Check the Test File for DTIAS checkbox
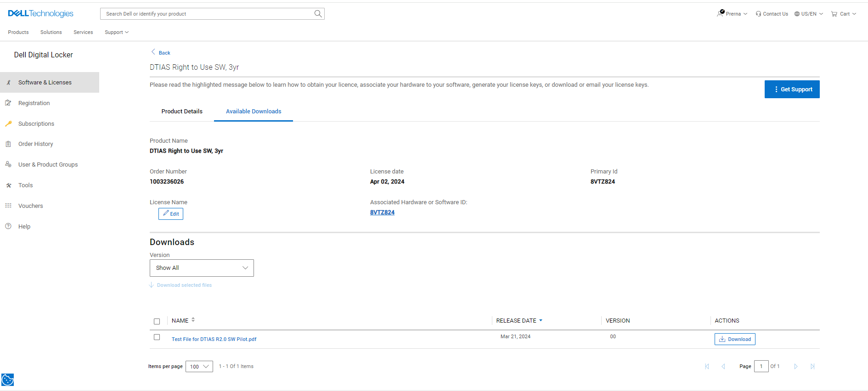The height and width of the screenshot is (391, 868). point(157,337)
